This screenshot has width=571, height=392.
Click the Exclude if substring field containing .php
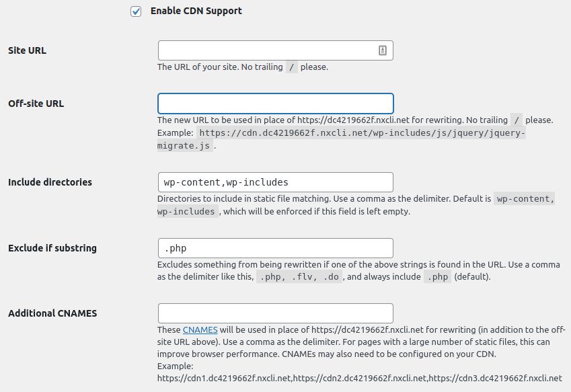[275, 248]
